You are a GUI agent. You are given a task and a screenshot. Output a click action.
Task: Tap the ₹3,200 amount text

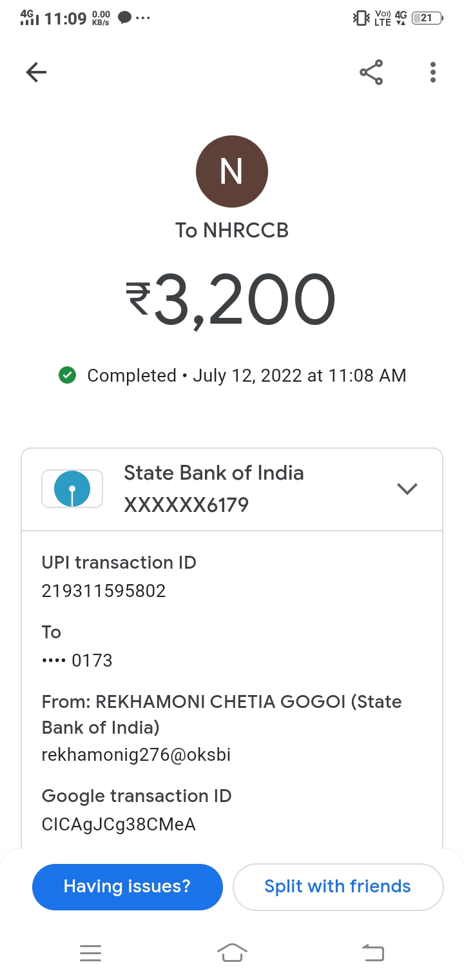(x=231, y=300)
